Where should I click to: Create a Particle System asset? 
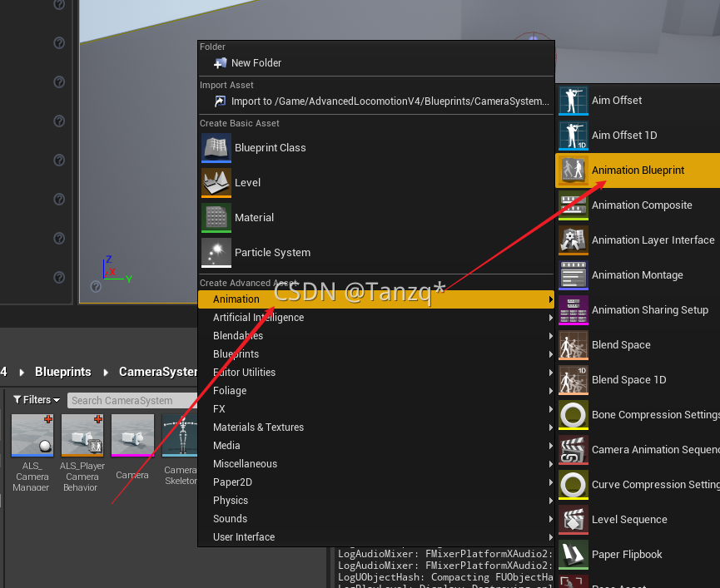tap(376, 252)
